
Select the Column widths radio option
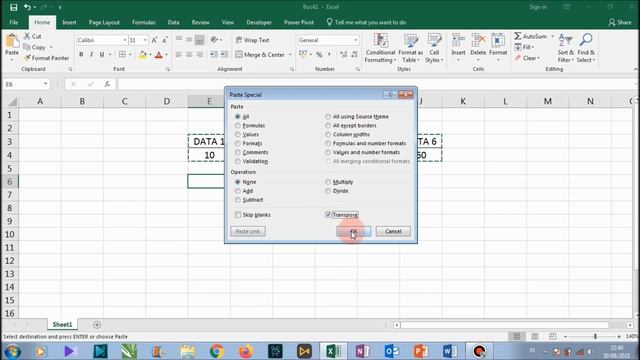pyautogui.click(x=328, y=134)
